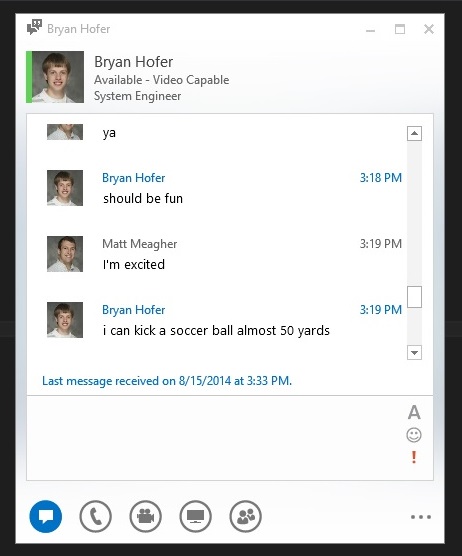Open the font formatting letter A icon
Viewport: 462px width, 556px height.
(x=414, y=412)
